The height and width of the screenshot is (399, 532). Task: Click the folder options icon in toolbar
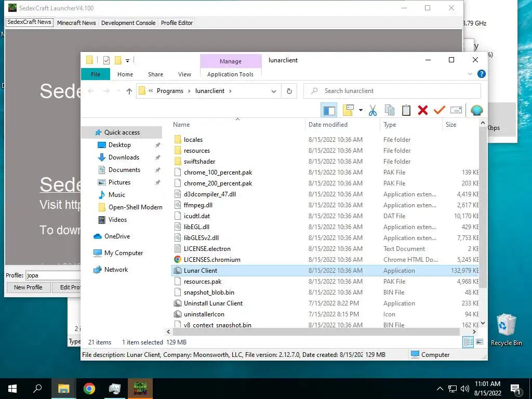[x=349, y=110]
